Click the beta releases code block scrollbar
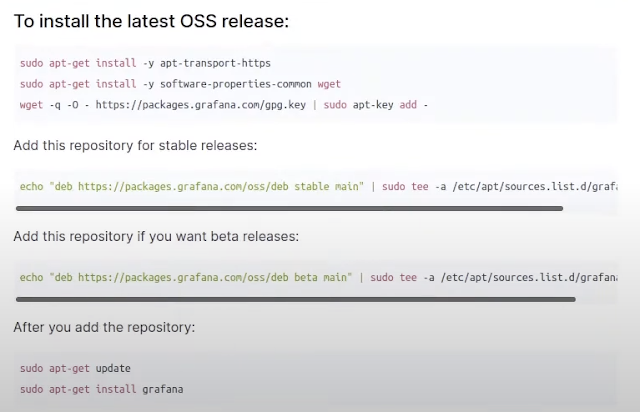 (x=296, y=300)
